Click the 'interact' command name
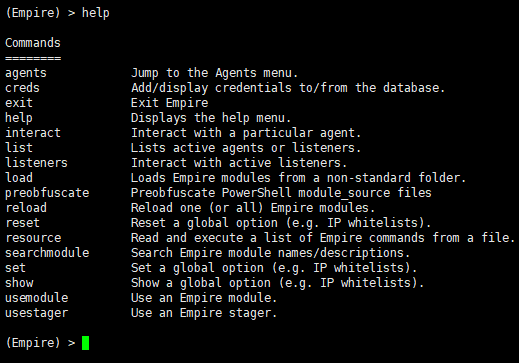519x363 pixels. click(x=33, y=133)
